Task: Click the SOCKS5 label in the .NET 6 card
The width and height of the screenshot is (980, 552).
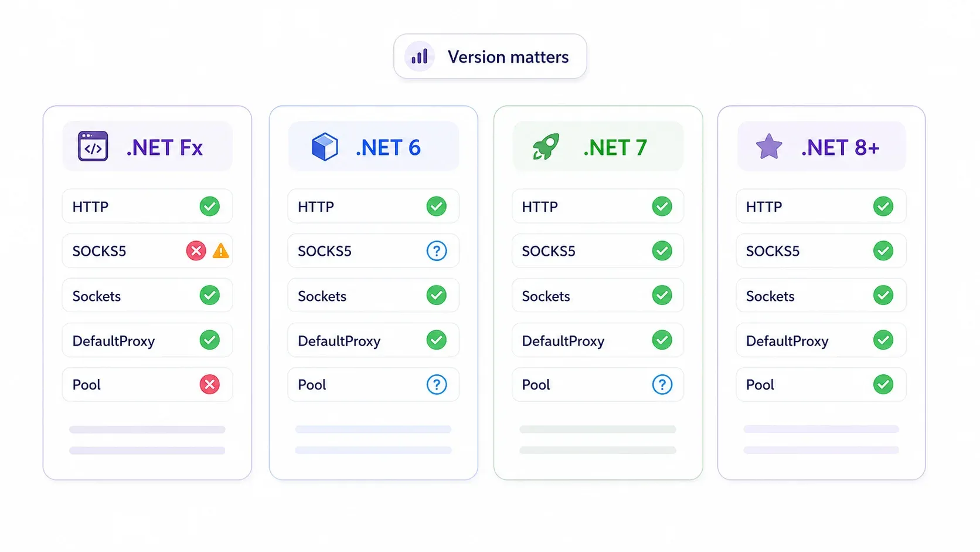Action: pyautogui.click(x=325, y=252)
